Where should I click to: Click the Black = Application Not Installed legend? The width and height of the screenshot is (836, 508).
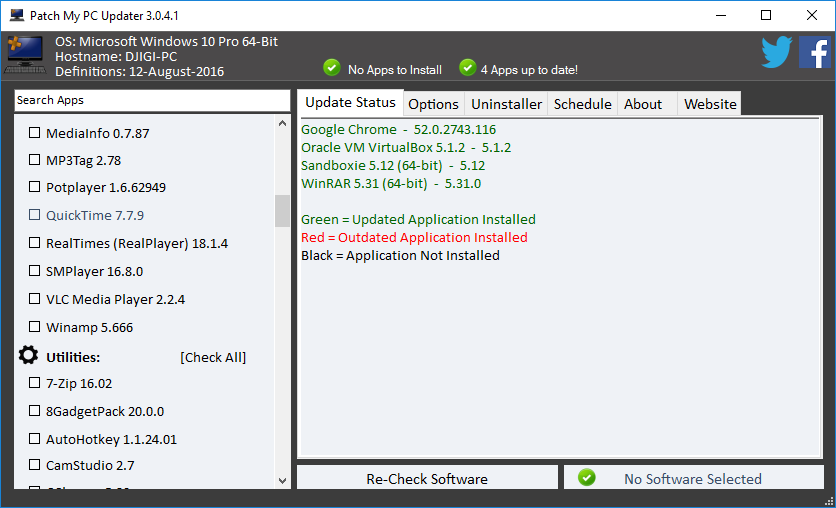pos(400,256)
